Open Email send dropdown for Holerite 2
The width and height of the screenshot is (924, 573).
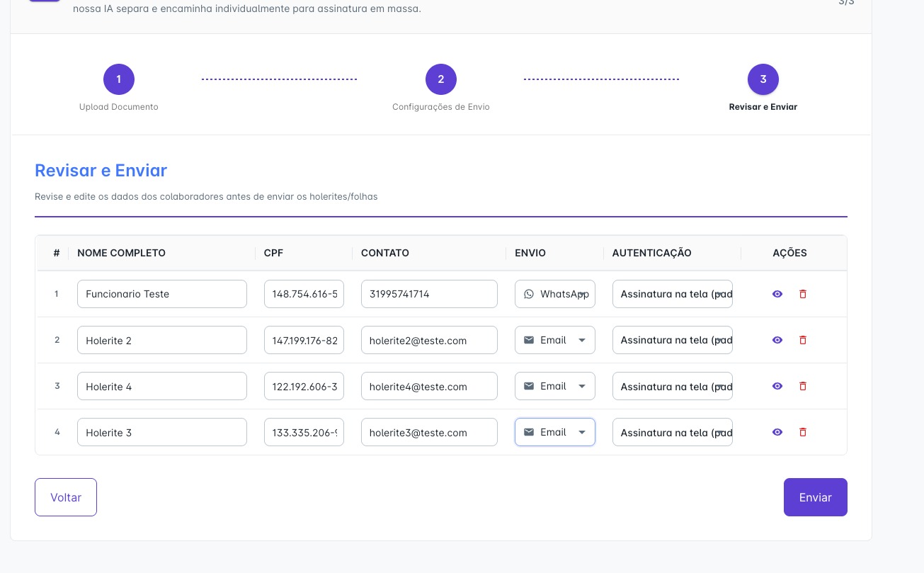tap(555, 340)
